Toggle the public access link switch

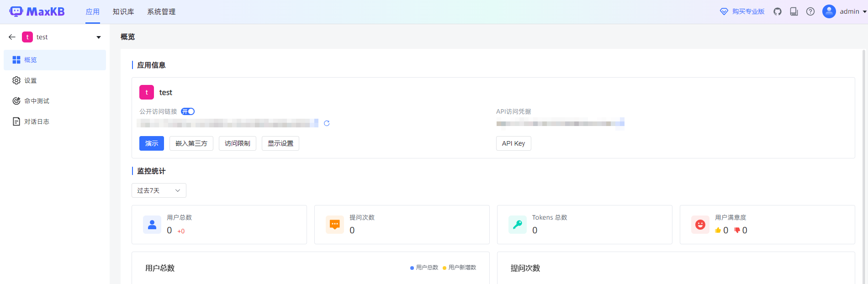coord(188,111)
